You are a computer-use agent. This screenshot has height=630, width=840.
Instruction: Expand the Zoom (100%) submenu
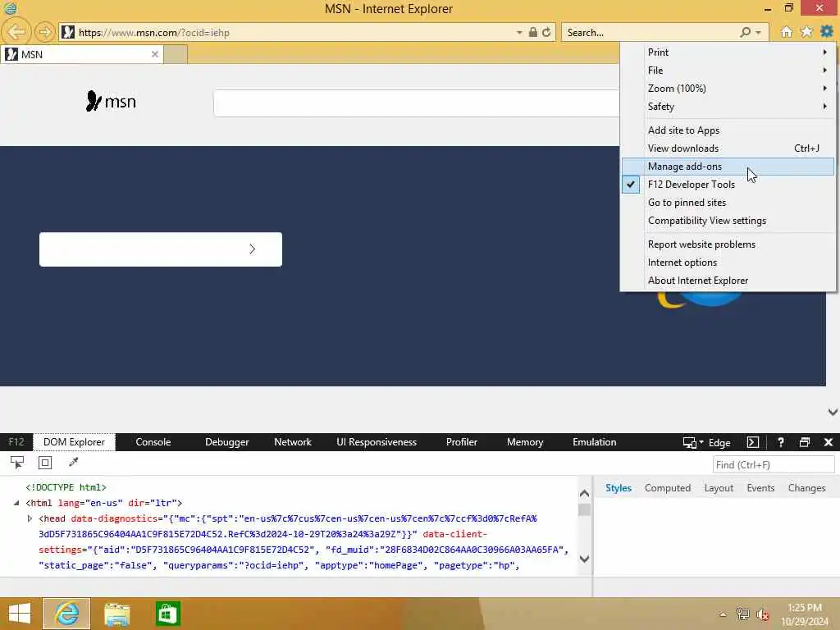click(728, 89)
